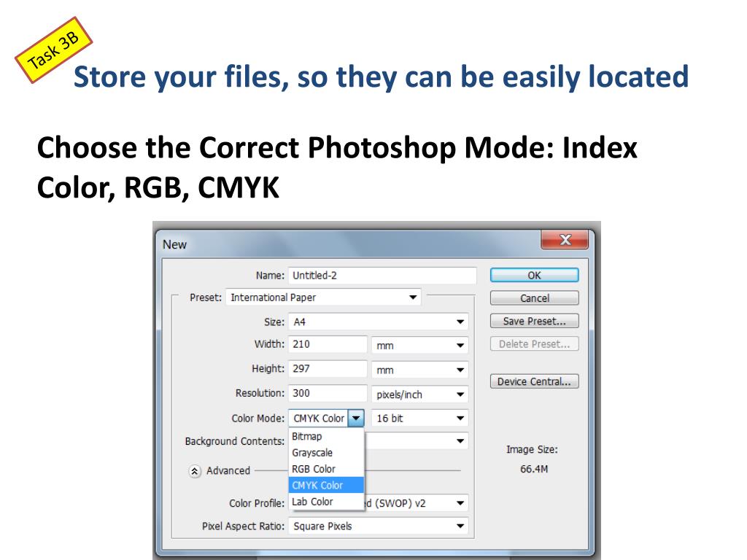Collapse the Advanced section chevron
Viewport: 747px width, 560px height.
tap(194, 471)
